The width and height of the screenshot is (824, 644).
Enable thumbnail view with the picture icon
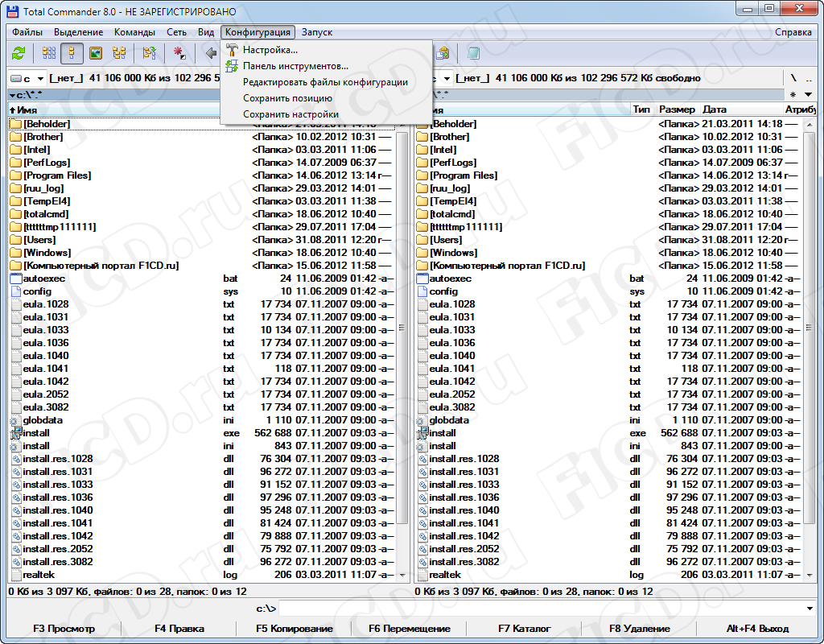pyautogui.click(x=95, y=53)
